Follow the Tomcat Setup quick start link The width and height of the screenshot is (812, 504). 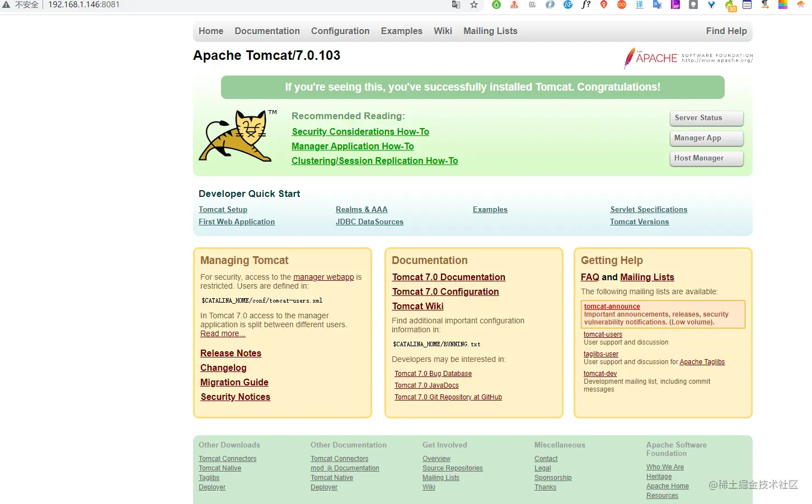(223, 210)
